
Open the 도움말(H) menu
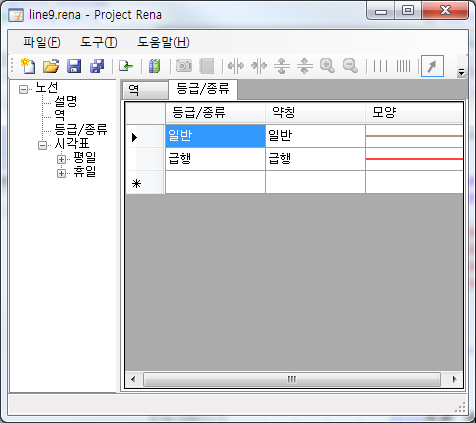[x=163, y=42]
